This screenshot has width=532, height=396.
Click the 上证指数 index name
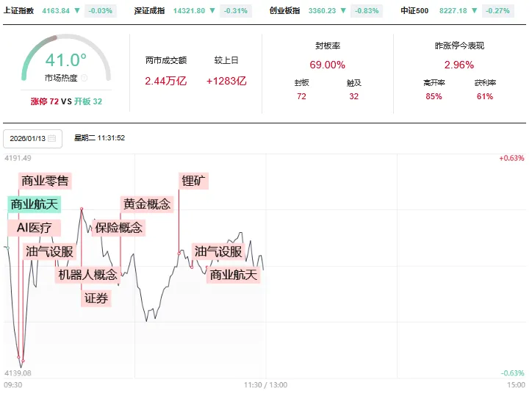pos(20,11)
